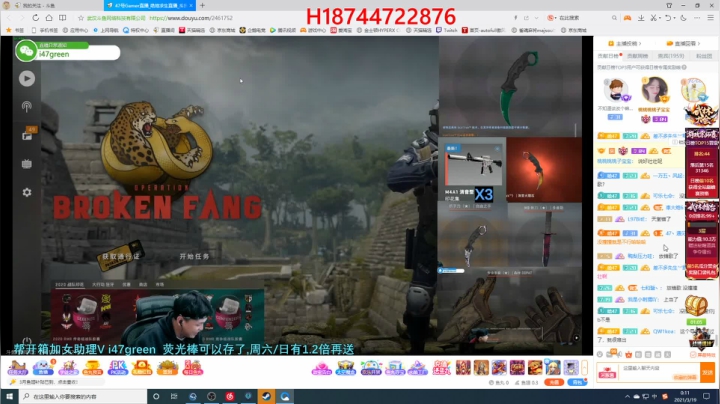Open the game controller toolbar icon
Image resolution: width=720 pixels, height=404 pixels.
click(x=627, y=18)
